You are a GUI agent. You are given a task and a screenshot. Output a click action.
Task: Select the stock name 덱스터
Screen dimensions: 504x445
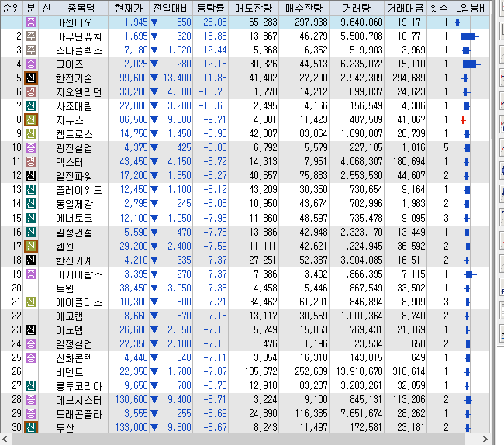point(70,162)
